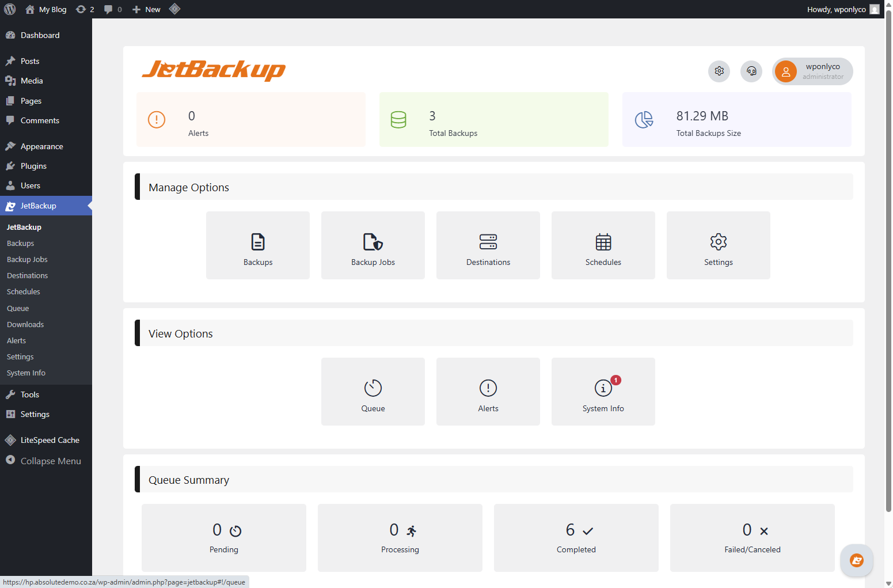Open Media library in sidebar
This screenshot has width=893, height=588.
tap(46, 81)
